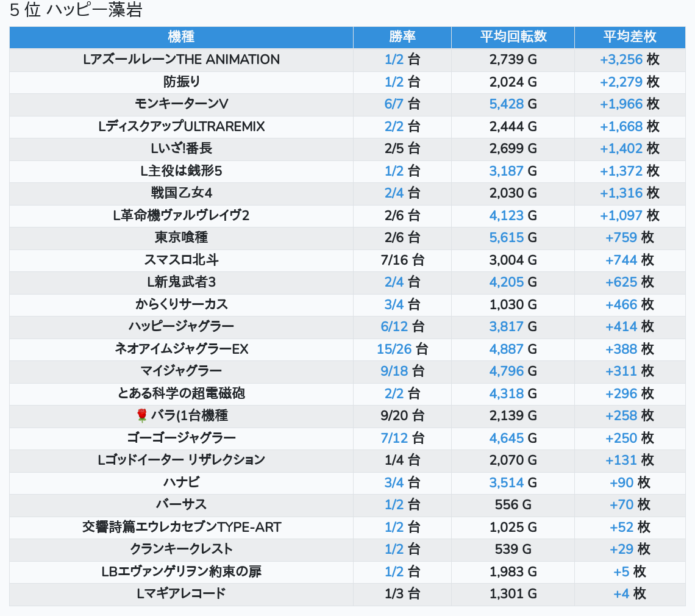Select the スマスロ北斗 machine name cell
This screenshot has width=695, height=616.
click(181, 260)
